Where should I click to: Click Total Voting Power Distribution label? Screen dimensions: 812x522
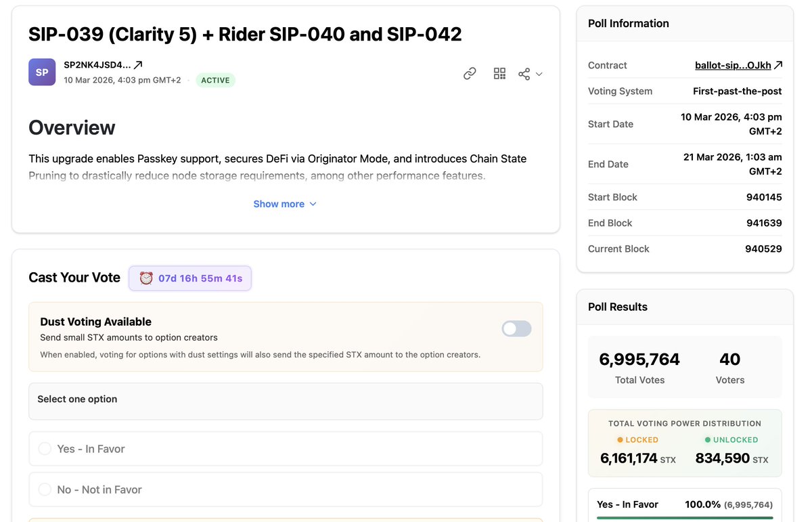pos(685,423)
